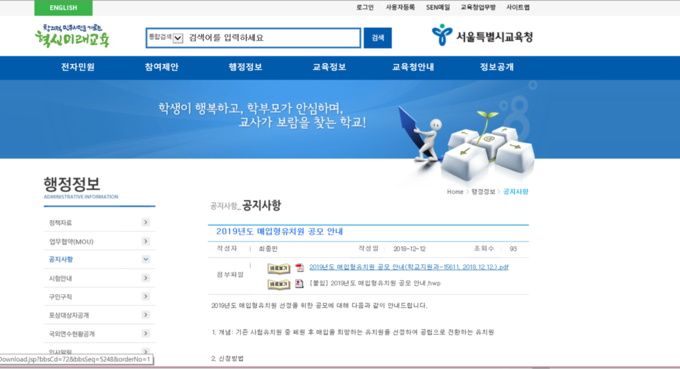Select 업무협약(MOU) in the sidebar
This screenshot has width=680, height=369.
coord(71,242)
